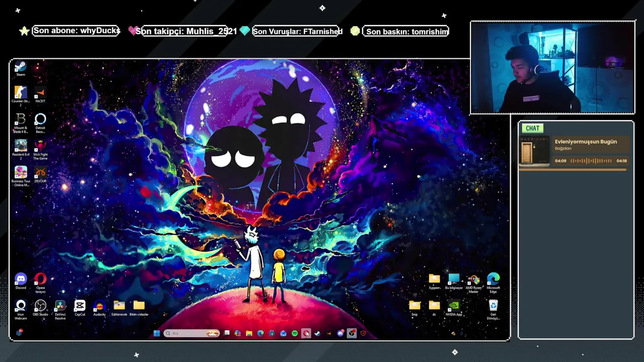Click the song album cover thumbnail
The width and height of the screenshot is (644, 362).
pyautogui.click(x=534, y=150)
